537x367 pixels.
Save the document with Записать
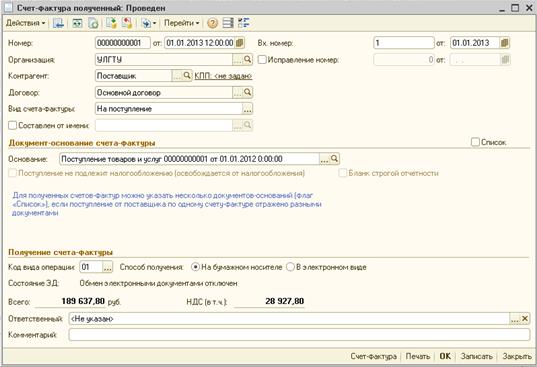[x=476, y=356]
